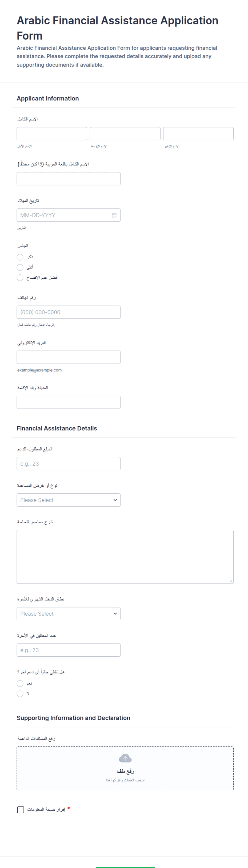The height and width of the screenshot is (868, 248).
Task: Select the أنثى gender radio button
Action: coord(20,267)
